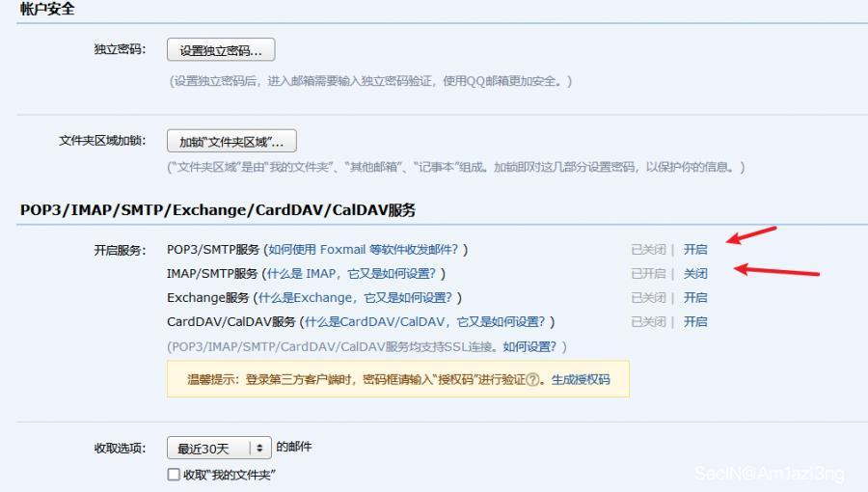Viewport: 868px width, 492px height.
Task: Click the POP3/IMAP/SMTP/Exchange/CardDAV/CalDAV服务 heading
Action: click(218, 210)
